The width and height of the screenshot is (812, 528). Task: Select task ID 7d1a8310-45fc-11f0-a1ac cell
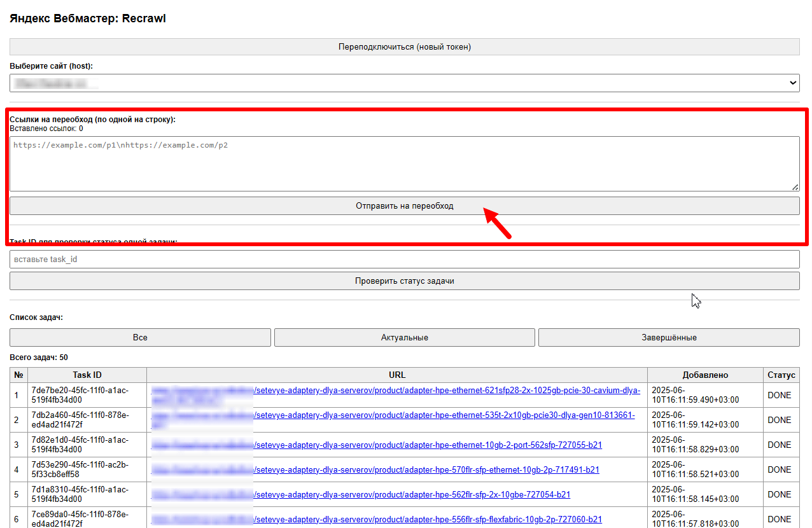coord(87,494)
